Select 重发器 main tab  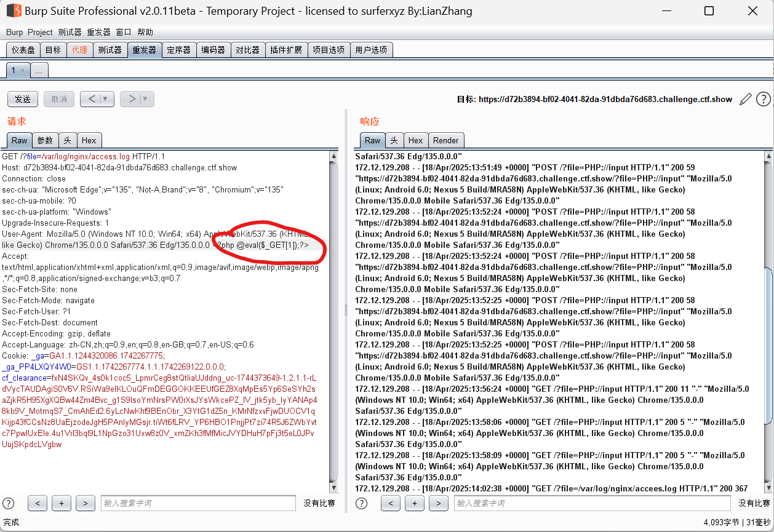click(145, 50)
